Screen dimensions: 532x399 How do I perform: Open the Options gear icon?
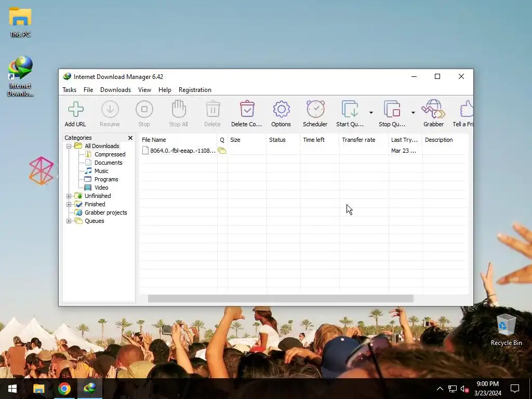[x=281, y=109]
